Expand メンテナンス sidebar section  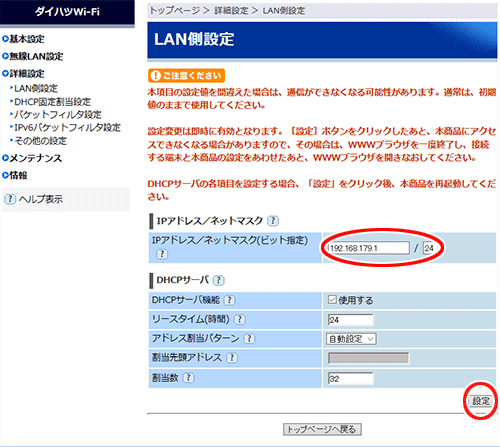32,158
